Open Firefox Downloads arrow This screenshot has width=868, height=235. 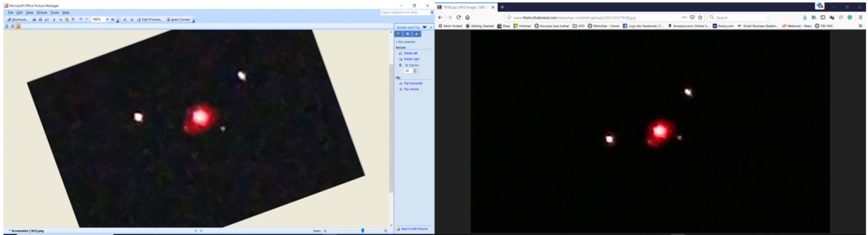805,18
